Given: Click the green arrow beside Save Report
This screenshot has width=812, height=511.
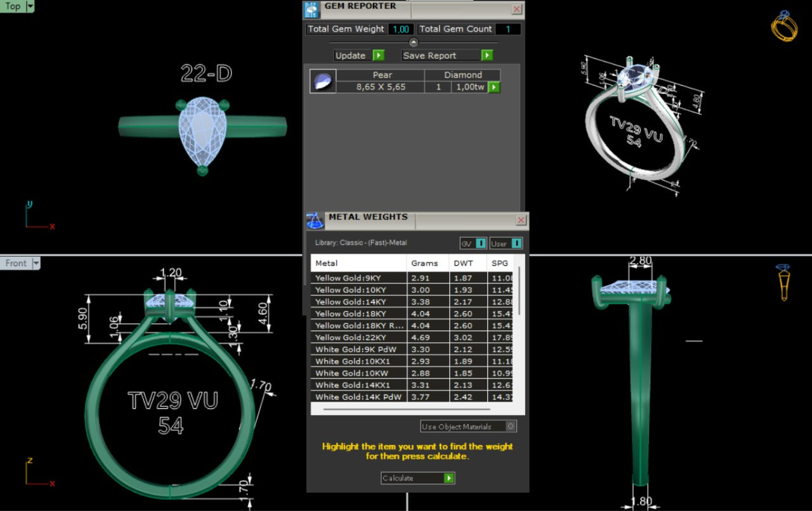Looking at the screenshot, I should coord(487,55).
